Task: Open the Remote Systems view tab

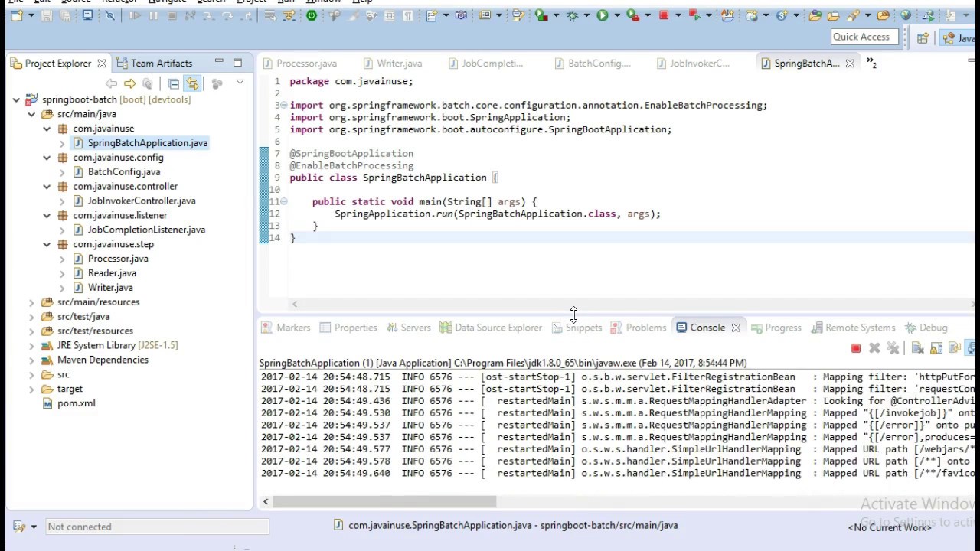Action: pyautogui.click(x=852, y=328)
